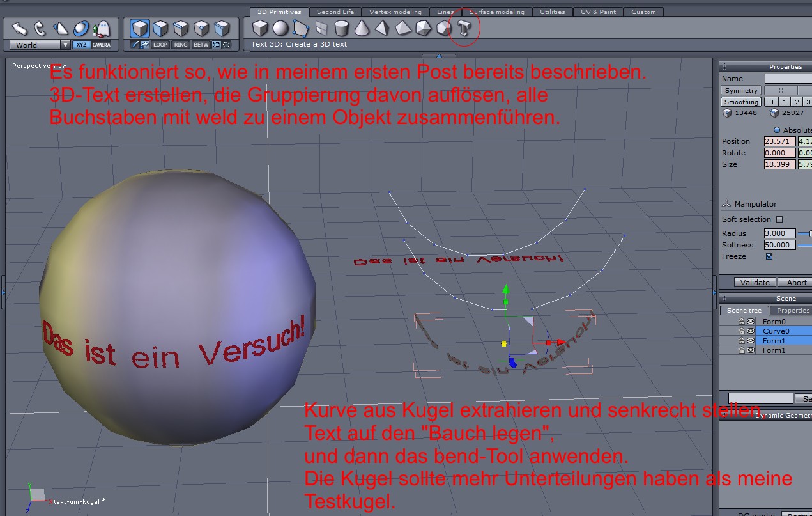
Task: Switch to the Vertex modeling tab
Action: click(395, 12)
